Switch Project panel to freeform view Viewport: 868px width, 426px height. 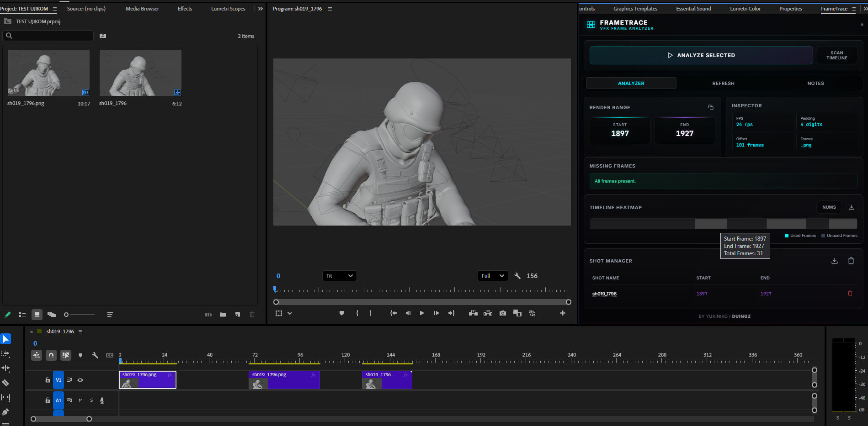pyautogui.click(x=52, y=315)
